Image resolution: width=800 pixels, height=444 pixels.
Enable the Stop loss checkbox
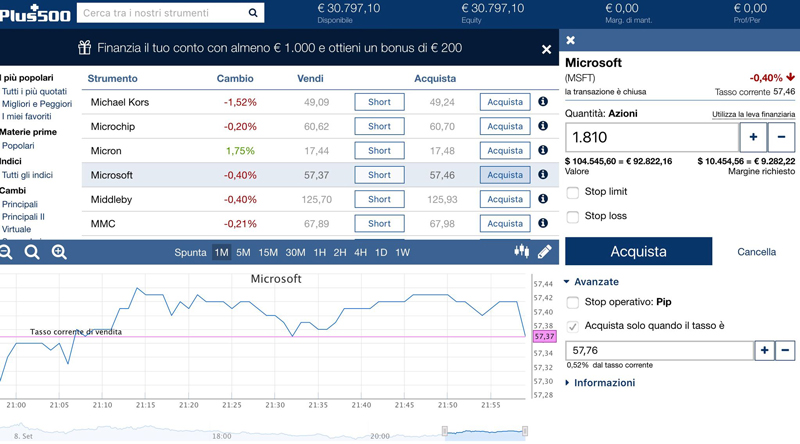573,217
